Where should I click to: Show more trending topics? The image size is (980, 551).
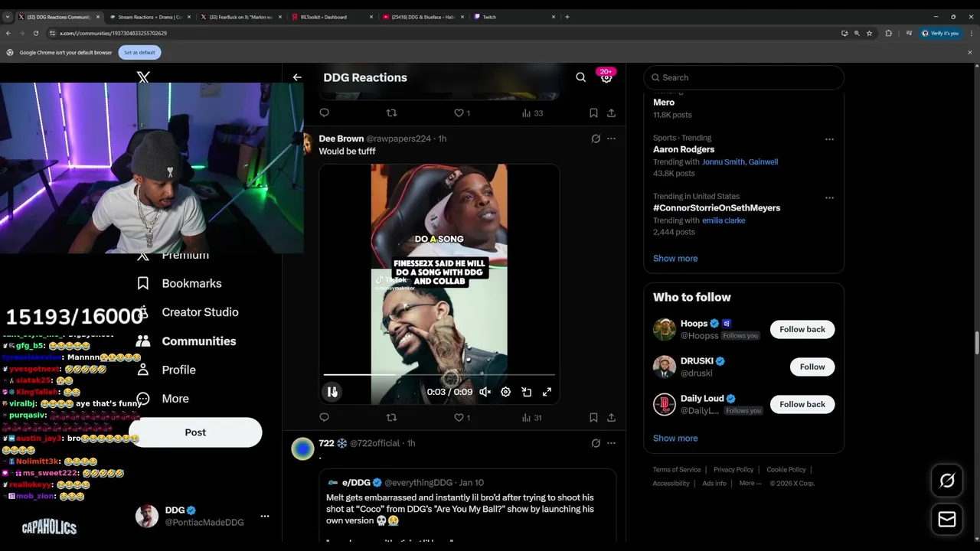675,259
